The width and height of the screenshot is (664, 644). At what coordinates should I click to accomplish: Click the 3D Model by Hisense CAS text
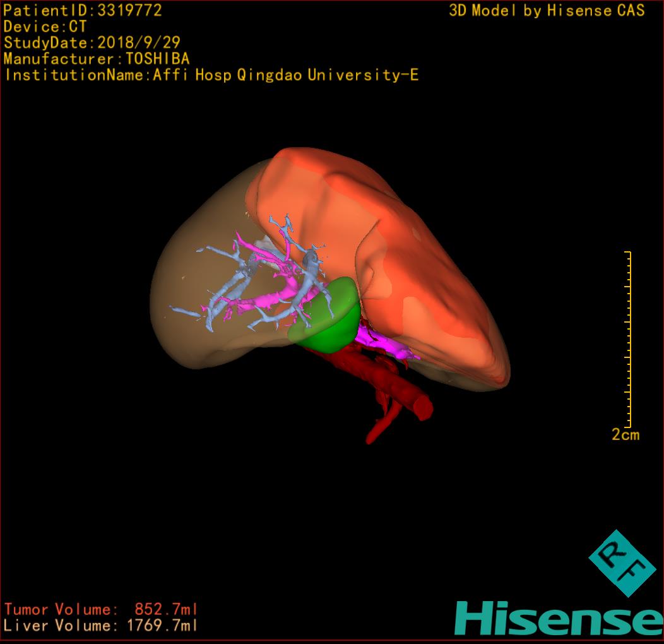(x=547, y=11)
